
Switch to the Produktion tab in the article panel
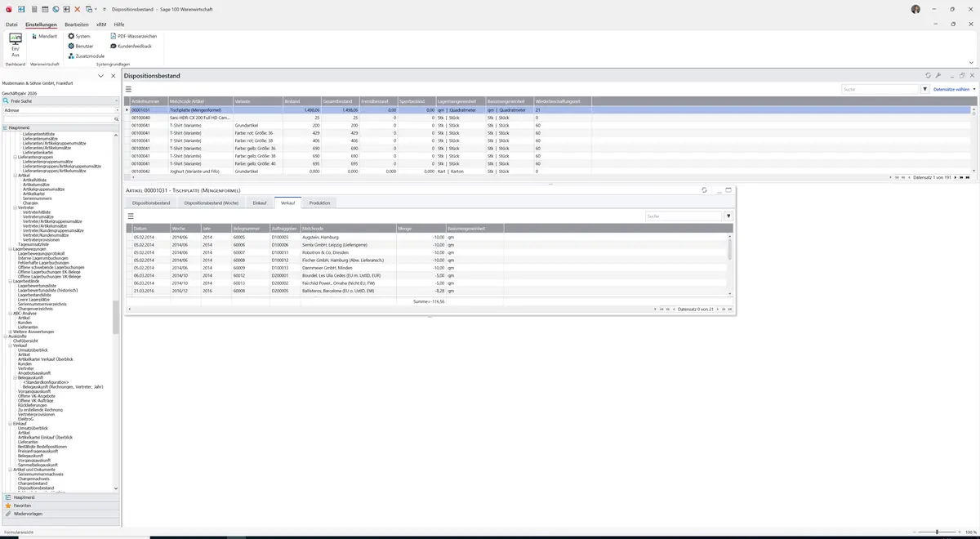click(320, 203)
